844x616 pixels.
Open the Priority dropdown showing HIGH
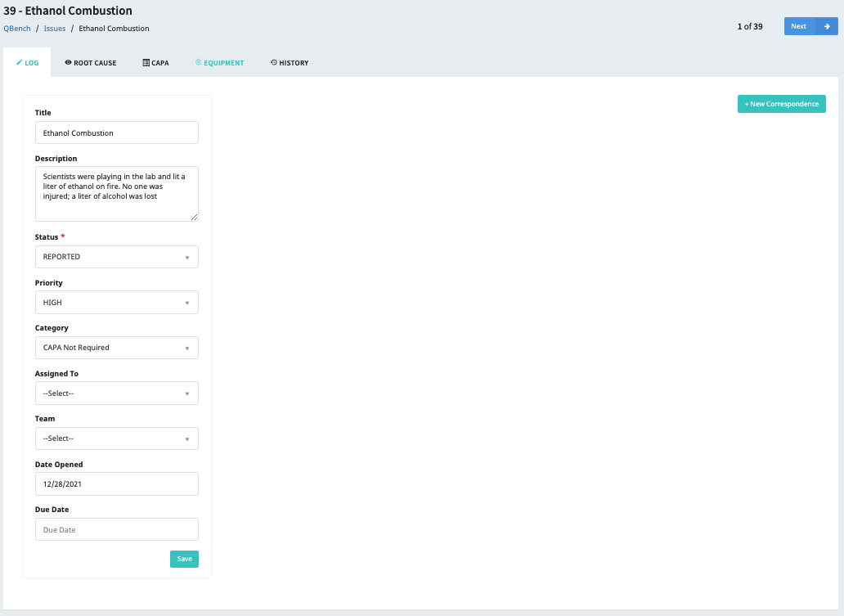(117, 303)
